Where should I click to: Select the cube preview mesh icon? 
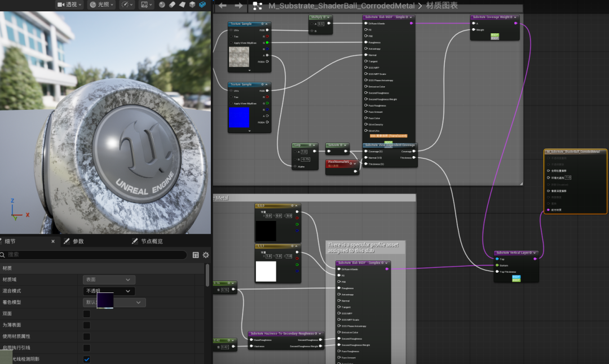pos(192,5)
